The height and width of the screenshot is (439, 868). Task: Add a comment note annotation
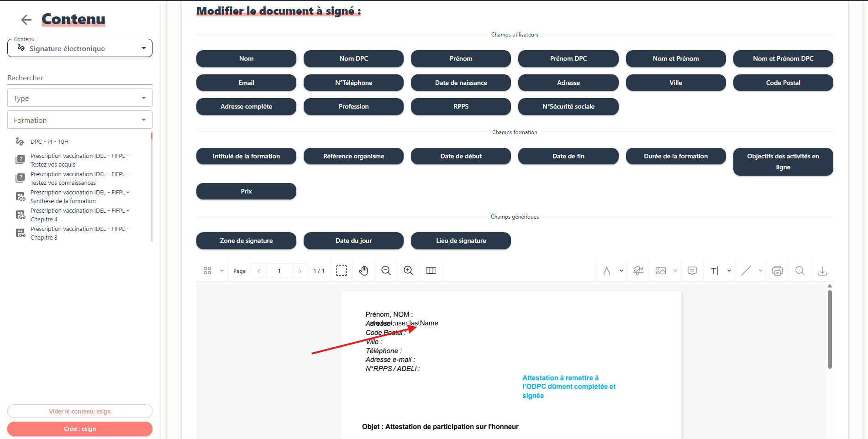[x=692, y=271]
